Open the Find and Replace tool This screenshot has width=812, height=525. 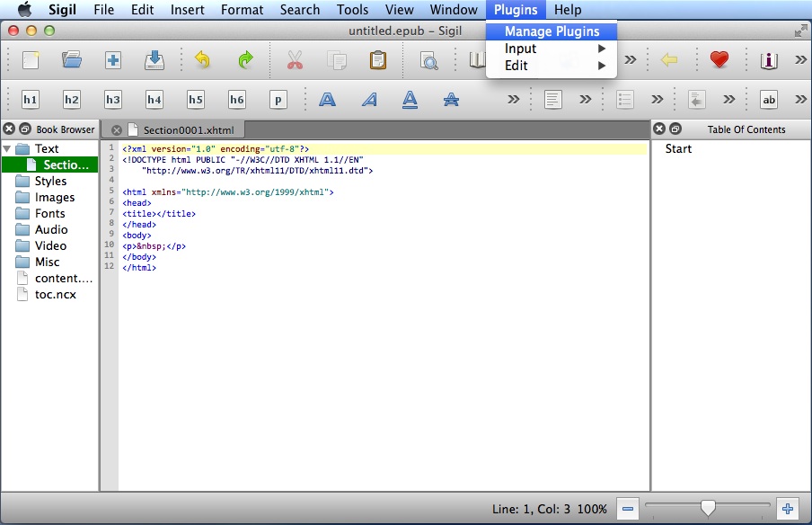pos(429,60)
